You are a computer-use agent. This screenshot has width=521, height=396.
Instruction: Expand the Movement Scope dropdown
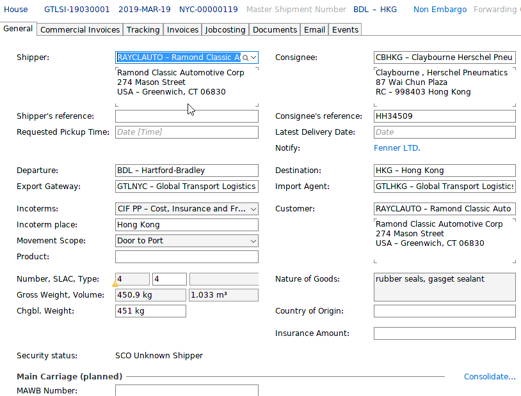(253, 241)
